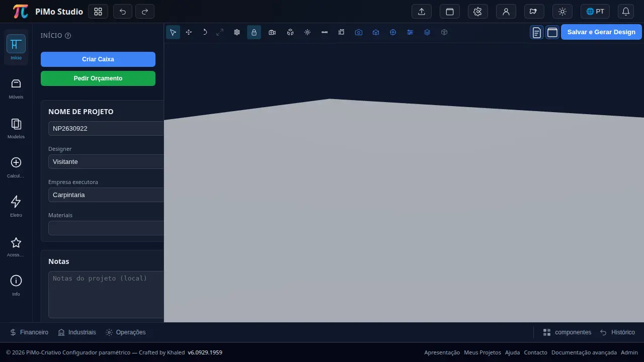The height and width of the screenshot is (362, 644).
Task: Open the Eletro sidebar tab
Action: pos(16,206)
